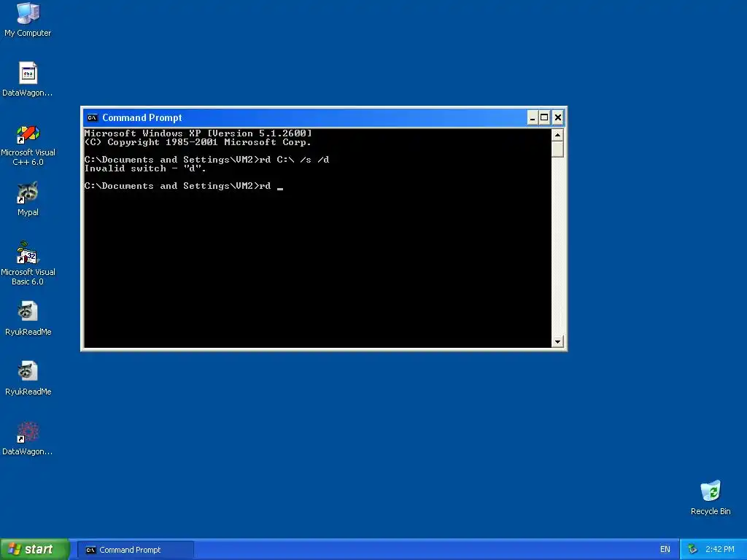Screen dimensions: 747x560
Task: Select the DataWagon file icon near My Computer
Action: 28,79
